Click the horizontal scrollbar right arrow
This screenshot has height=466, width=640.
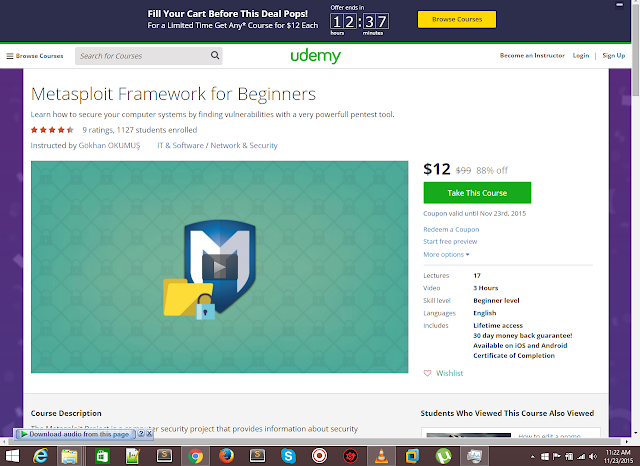pyautogui.click(x=627, y=442)
